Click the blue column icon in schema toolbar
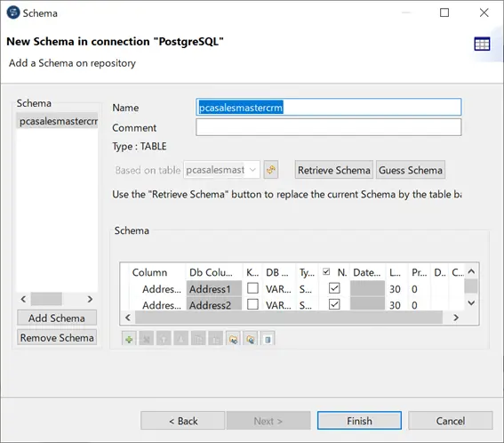Screen dimensions: 504x443 [x=268, y=339]
